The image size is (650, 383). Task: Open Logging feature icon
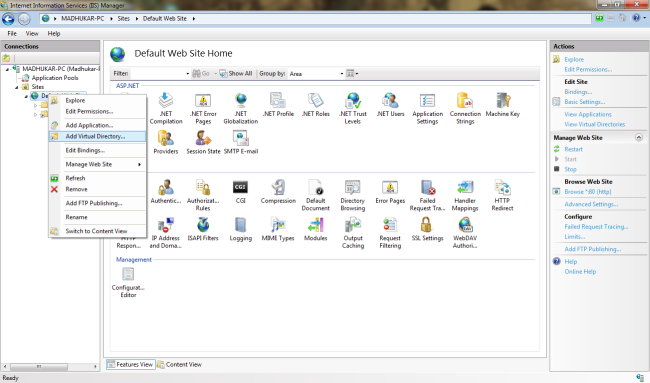click(240, 229)
